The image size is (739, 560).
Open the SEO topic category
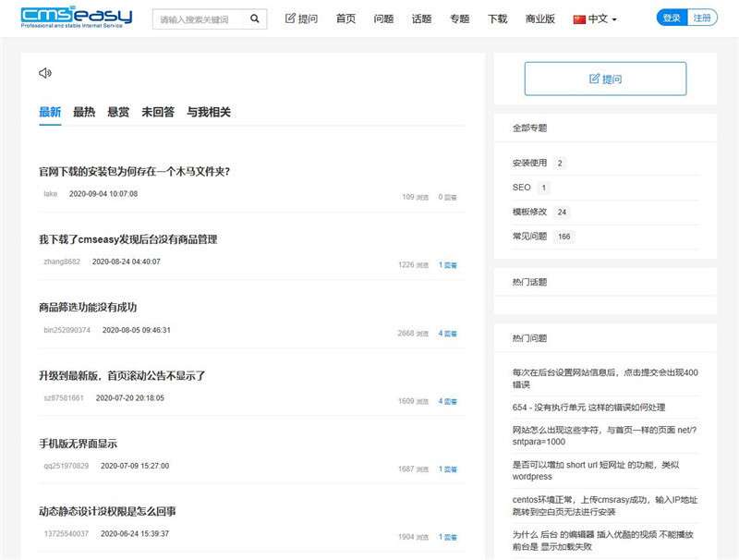coord(521,188)
